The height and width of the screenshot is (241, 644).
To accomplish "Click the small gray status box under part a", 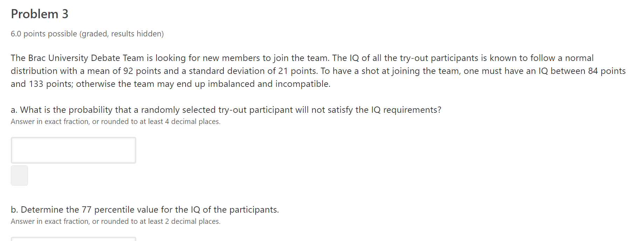I will click(x=19, y=175).
